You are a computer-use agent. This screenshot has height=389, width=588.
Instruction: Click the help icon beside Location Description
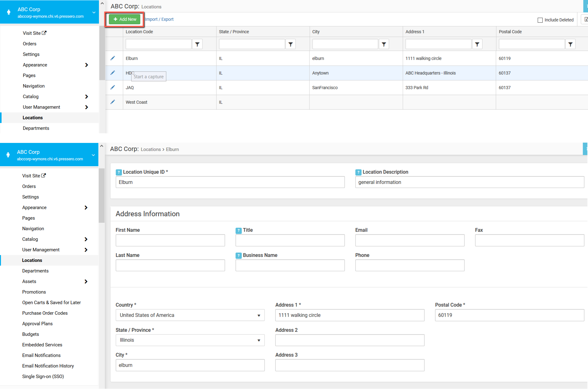tap(358, 172)
